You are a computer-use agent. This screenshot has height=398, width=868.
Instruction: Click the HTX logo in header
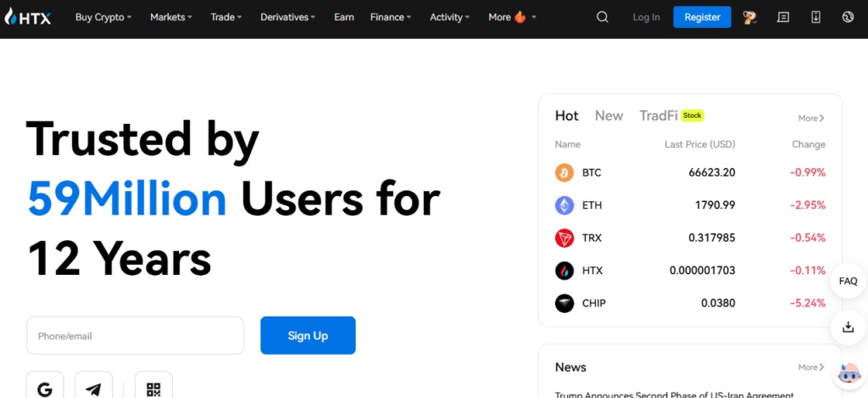click(x=28, y=17)
